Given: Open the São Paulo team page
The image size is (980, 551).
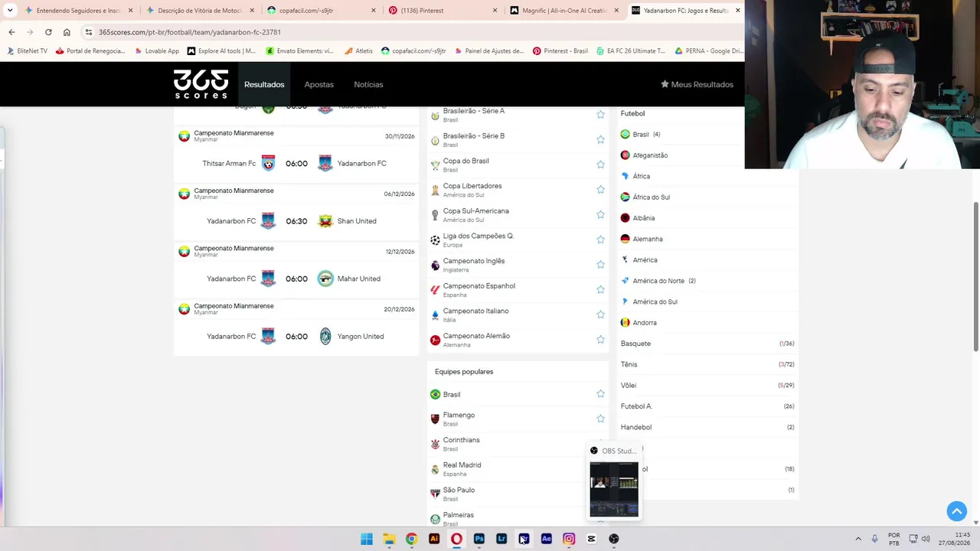Looking at the screenshot, I should pos(518,494).
